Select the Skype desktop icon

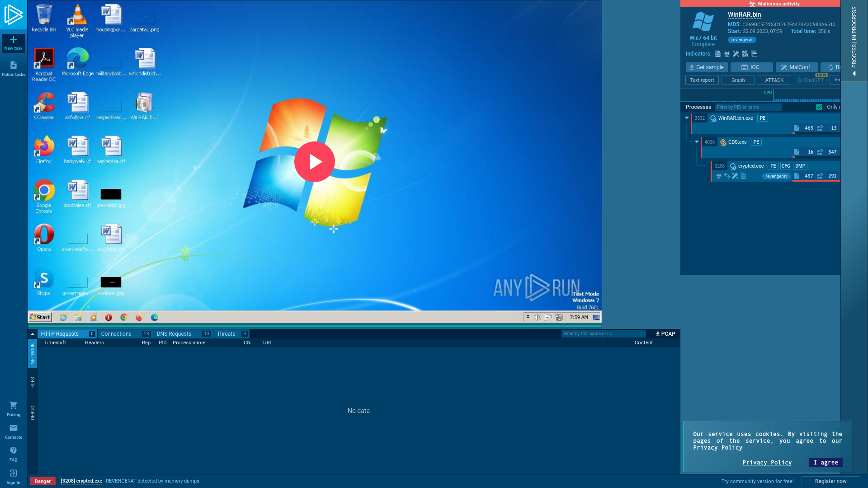pos(44,282)
